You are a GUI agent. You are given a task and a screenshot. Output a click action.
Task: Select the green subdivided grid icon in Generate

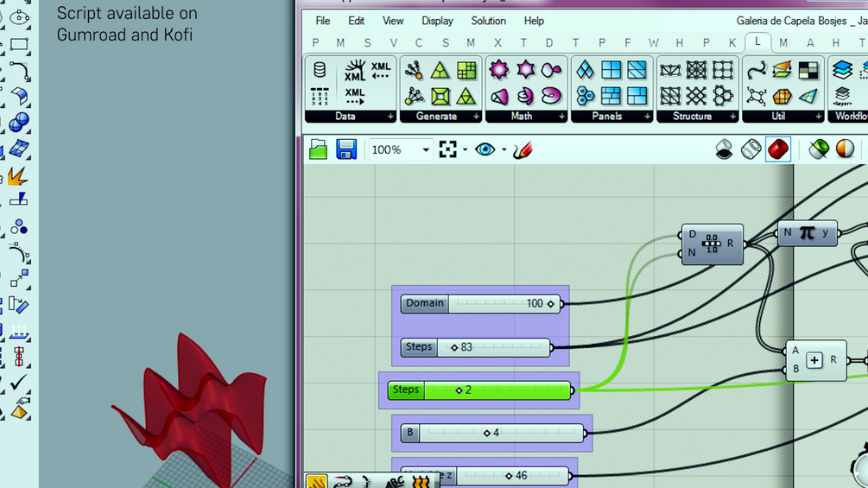466,70
